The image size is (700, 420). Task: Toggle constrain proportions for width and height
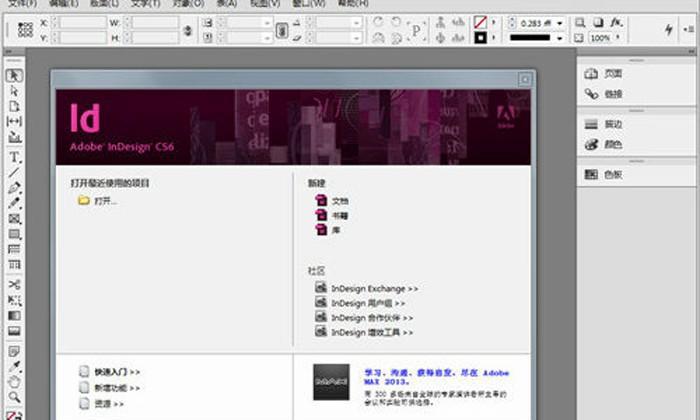point(188,30)
